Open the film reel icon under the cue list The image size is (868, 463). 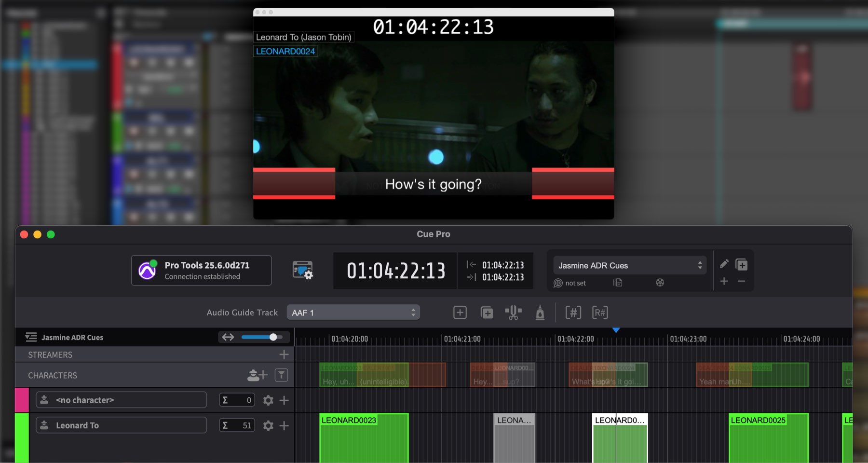click(660, 283)
